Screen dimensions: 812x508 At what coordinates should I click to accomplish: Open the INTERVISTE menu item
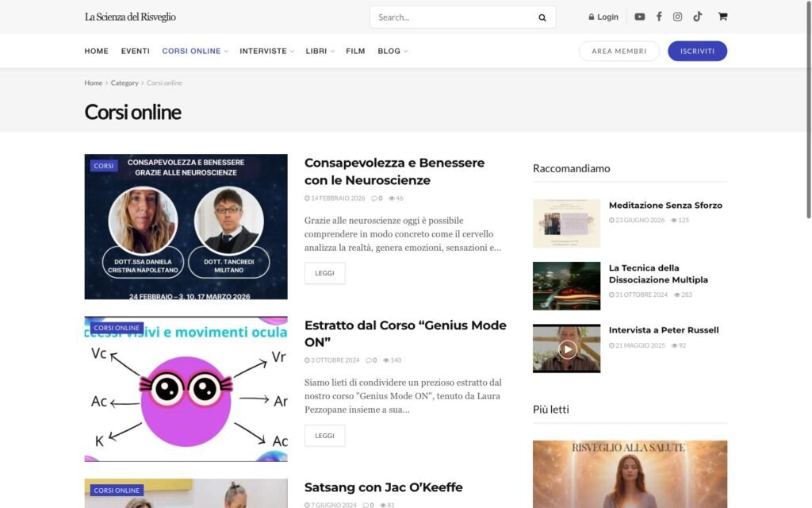[263, 51]
